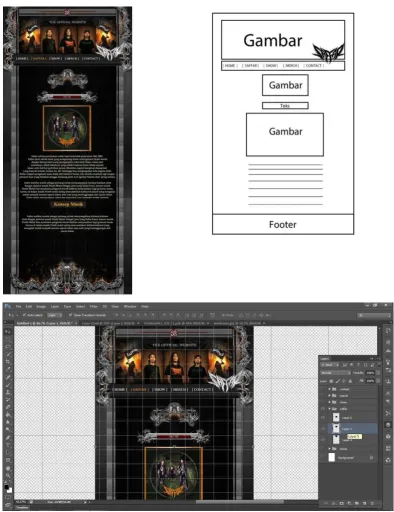Switch to the Layers panel tab
Viewport: 394px width, 512px height.
click(x=324, y=359)
